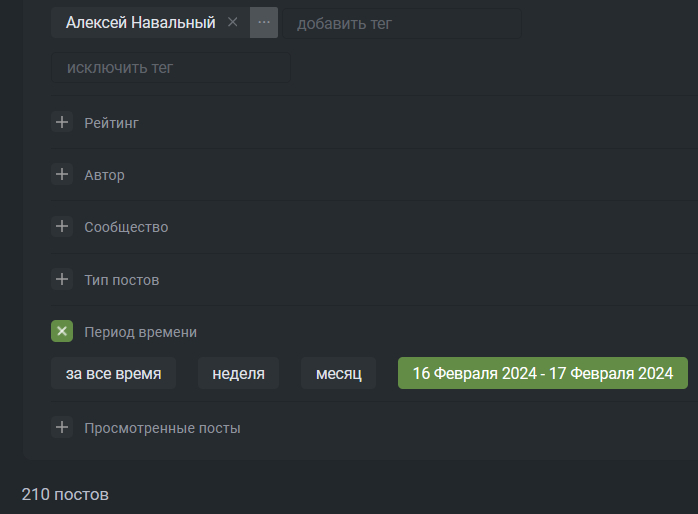The image size is (698, 514).
Task: Open tag options ellipsis menu
Action: [264, 22]
